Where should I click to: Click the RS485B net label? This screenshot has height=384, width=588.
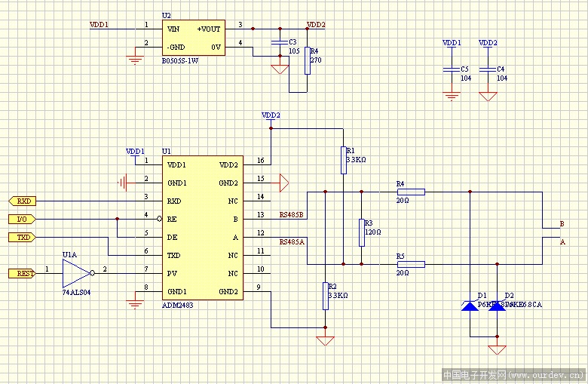coord(291,215)
